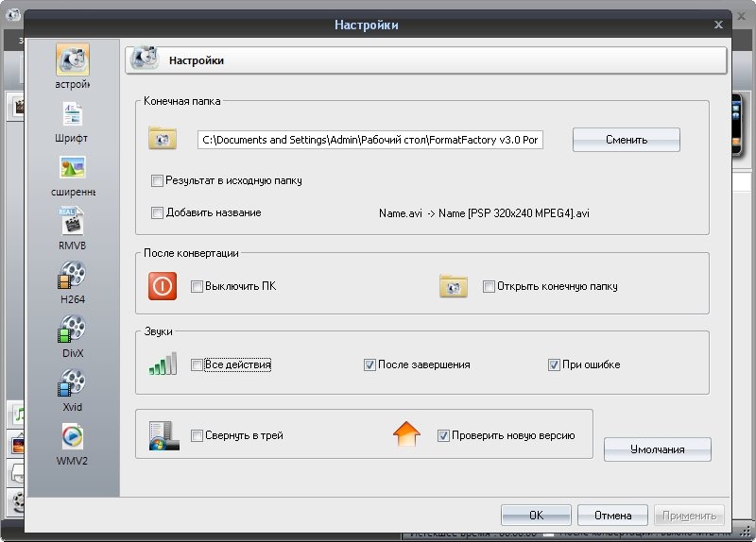Uncheck После завершения sound option
756x542 pixels.
[369, 364]
